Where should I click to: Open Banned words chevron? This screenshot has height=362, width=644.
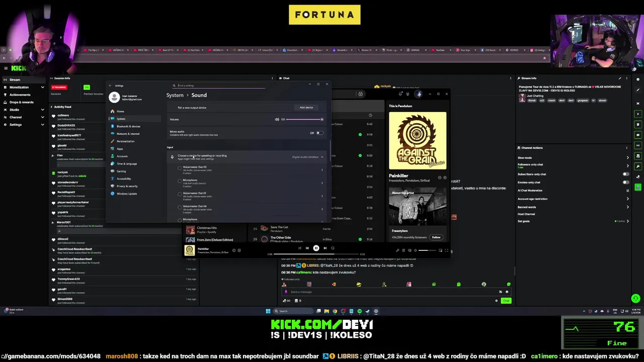[627, 207]
